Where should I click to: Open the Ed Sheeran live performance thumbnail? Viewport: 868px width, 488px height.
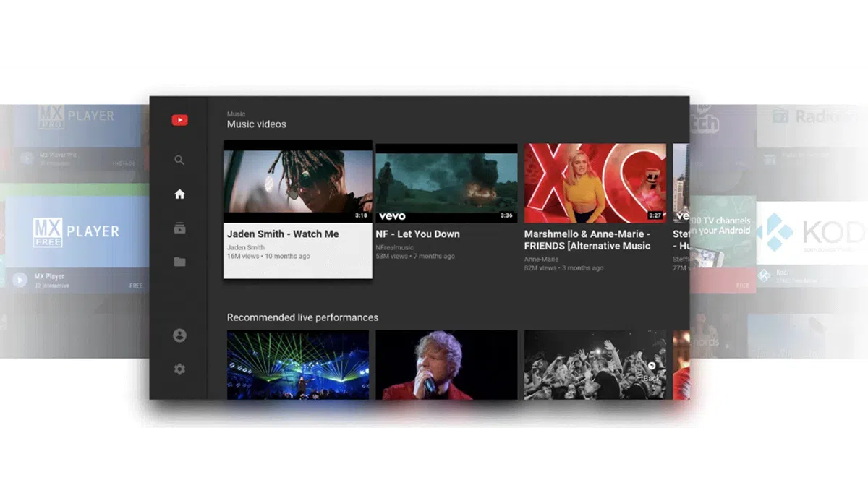pos(446,364)
